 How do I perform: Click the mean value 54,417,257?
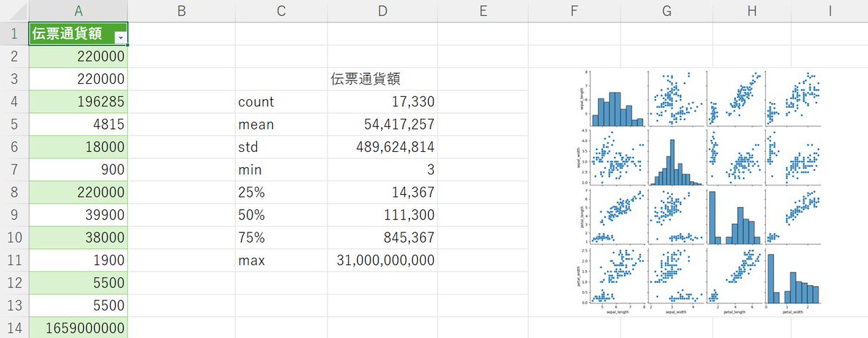pyautogui.click(x=382, y=124)
